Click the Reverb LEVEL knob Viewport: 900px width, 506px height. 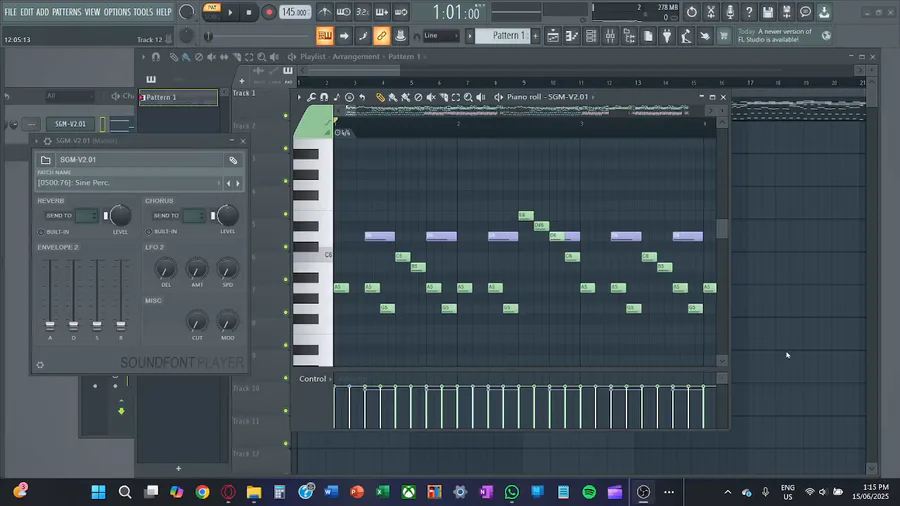[x=120, y=216]
